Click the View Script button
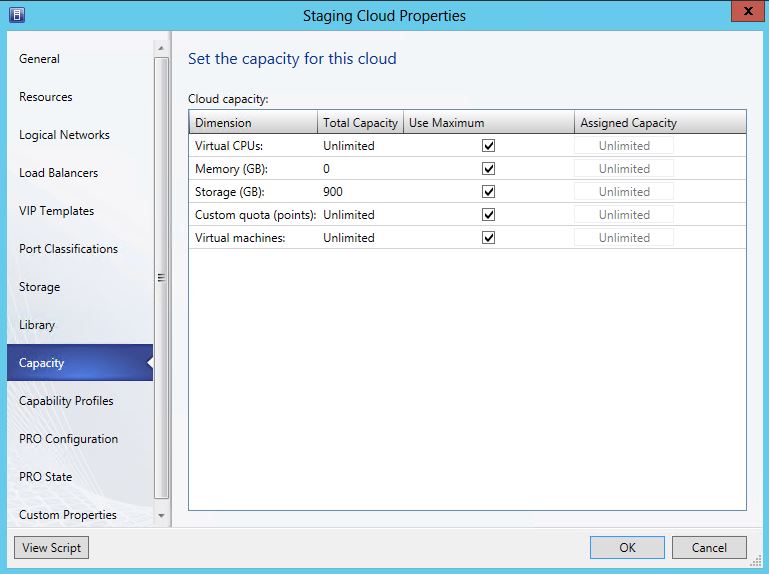Image resolution: width=769 pixels, height=574 pixels. click(51, 547)
